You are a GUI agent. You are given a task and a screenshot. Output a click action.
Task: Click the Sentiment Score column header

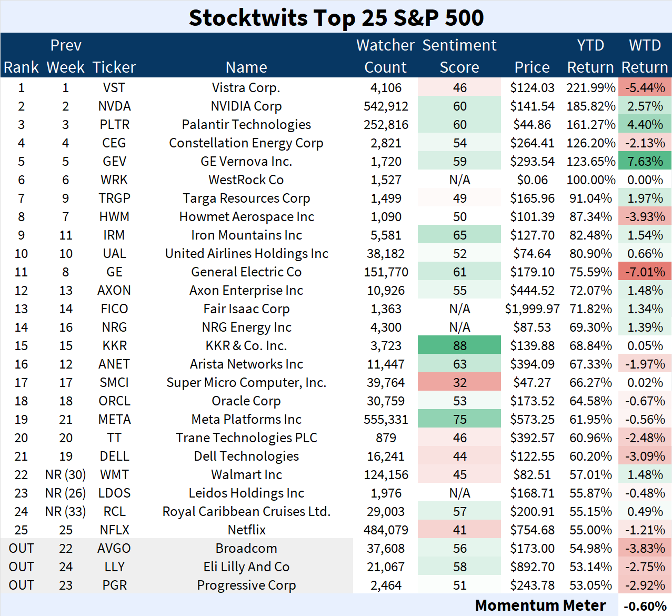pos(459,56)
